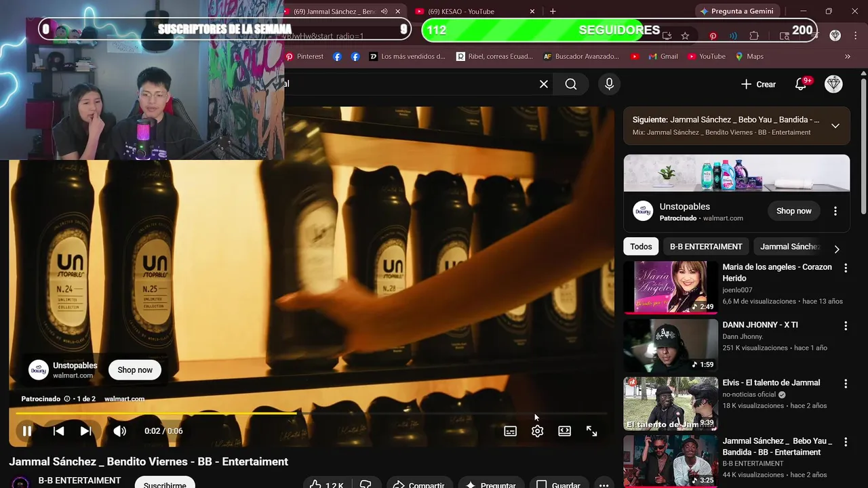Open the Ribel, correas Ecuad... bookmark
Viewport: 868px width, 488px height.
pyautogui.click(x=494, y=56)
